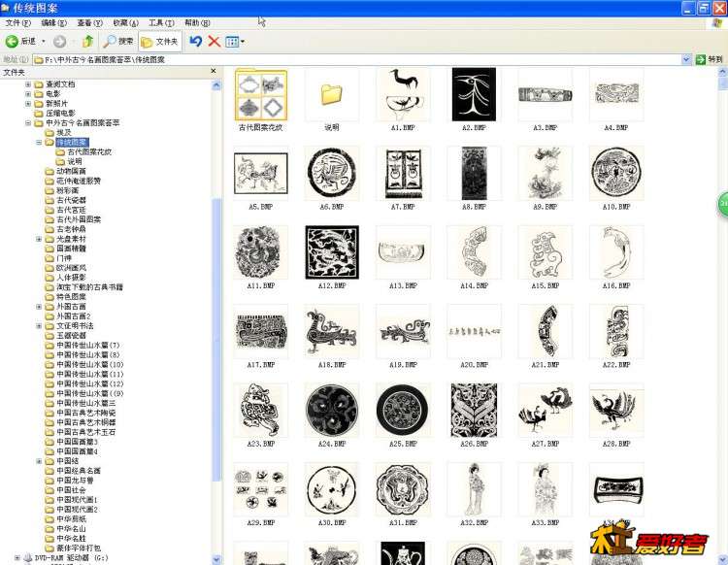This screenshot has height=565, width=728.
Task: Open the Search (搜索) tool
Action: [118, 42]
